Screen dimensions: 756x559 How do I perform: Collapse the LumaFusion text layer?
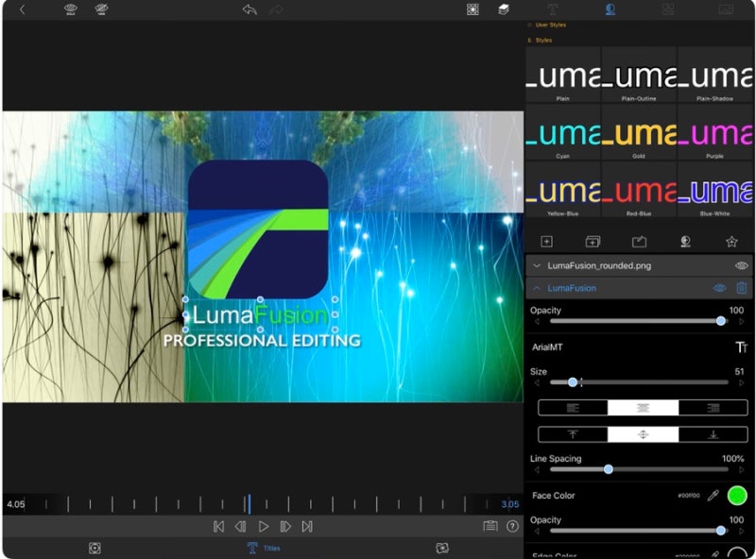pos(536,288)
